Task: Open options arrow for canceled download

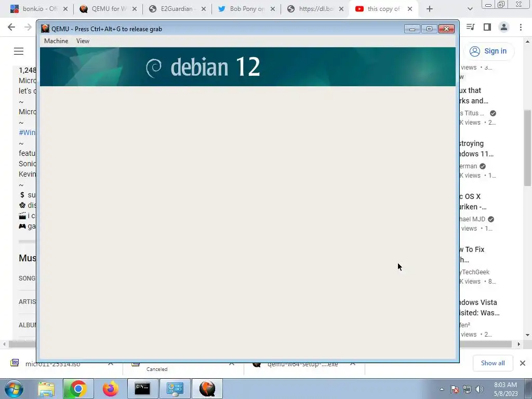Action: (232, 364)
